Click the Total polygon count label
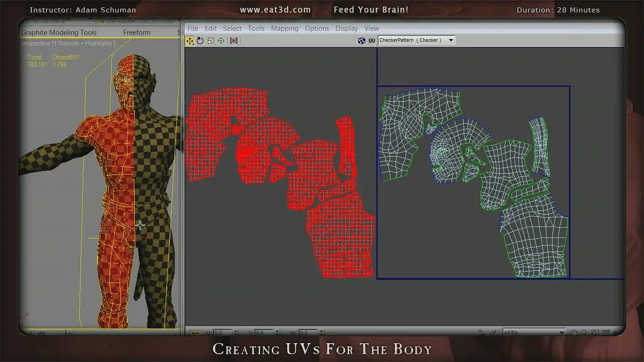644x362 pixels. (34, 57)
